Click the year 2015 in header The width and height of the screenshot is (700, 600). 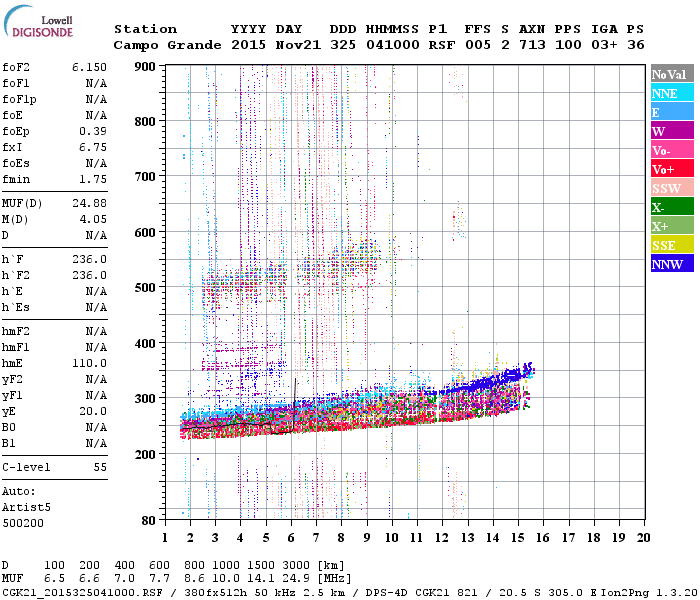click(x=248, y=45)
